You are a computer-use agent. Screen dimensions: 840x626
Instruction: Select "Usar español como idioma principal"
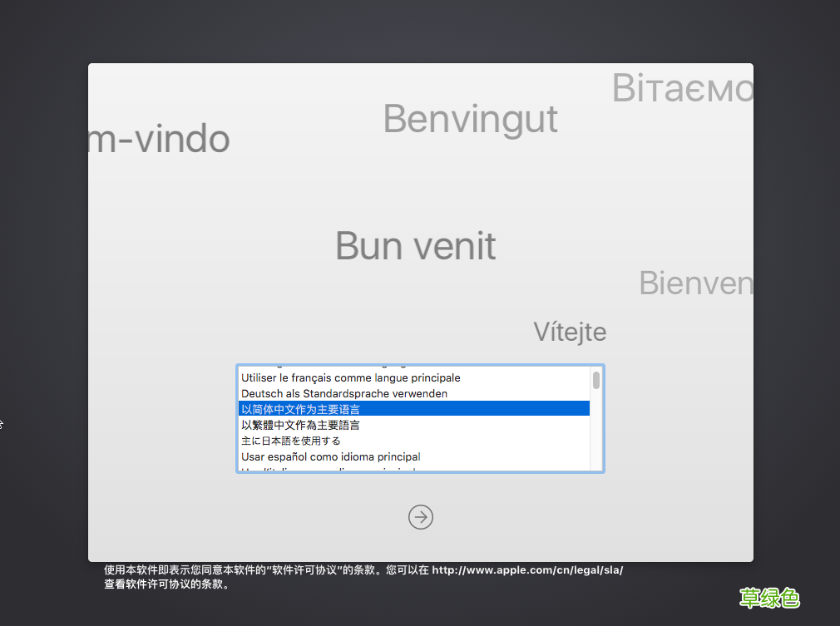tap(330, 456)
